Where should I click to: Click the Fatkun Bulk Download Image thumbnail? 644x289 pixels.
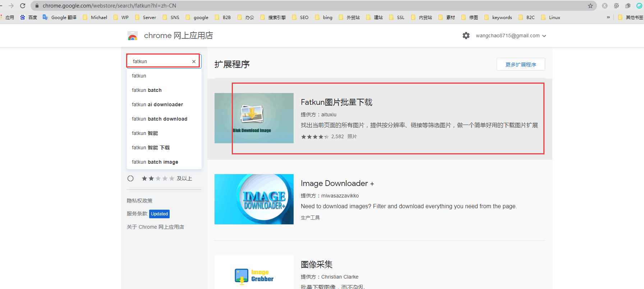(x=254, y=118)
